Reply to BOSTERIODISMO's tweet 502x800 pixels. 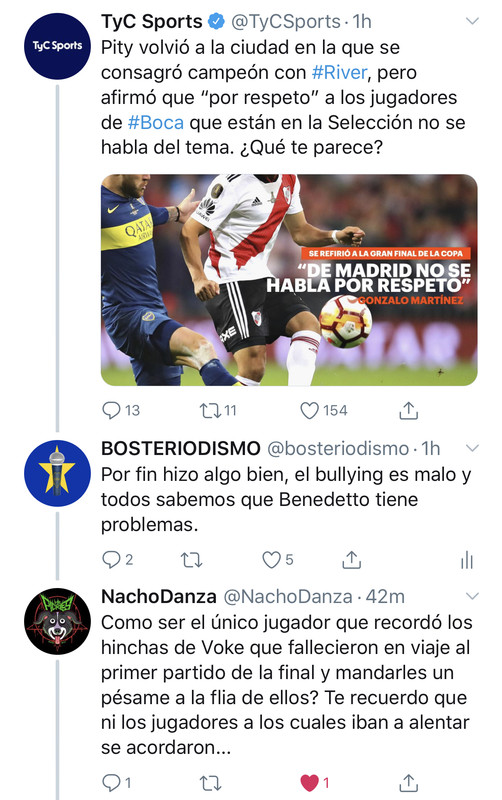(111, 560)
